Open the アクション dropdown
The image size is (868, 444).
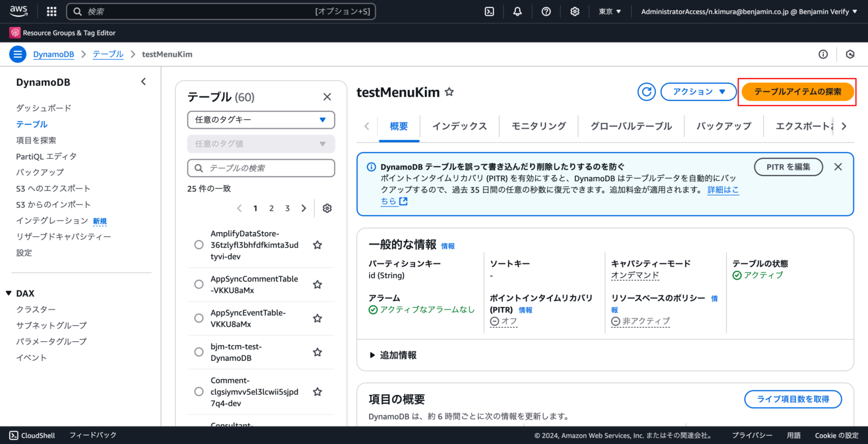(x=698, y=92)
